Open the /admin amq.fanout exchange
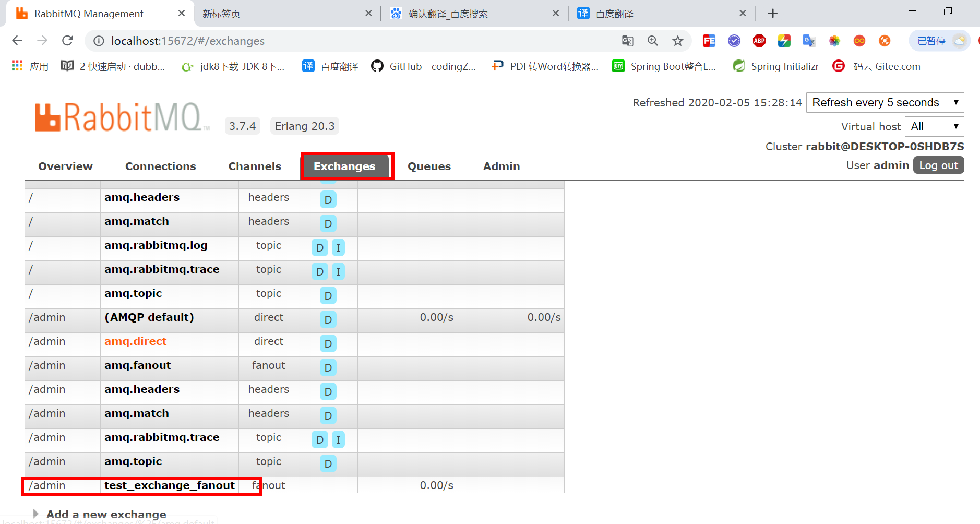The width and height of the screenshot is (980, 524). [x=137, y=365]
